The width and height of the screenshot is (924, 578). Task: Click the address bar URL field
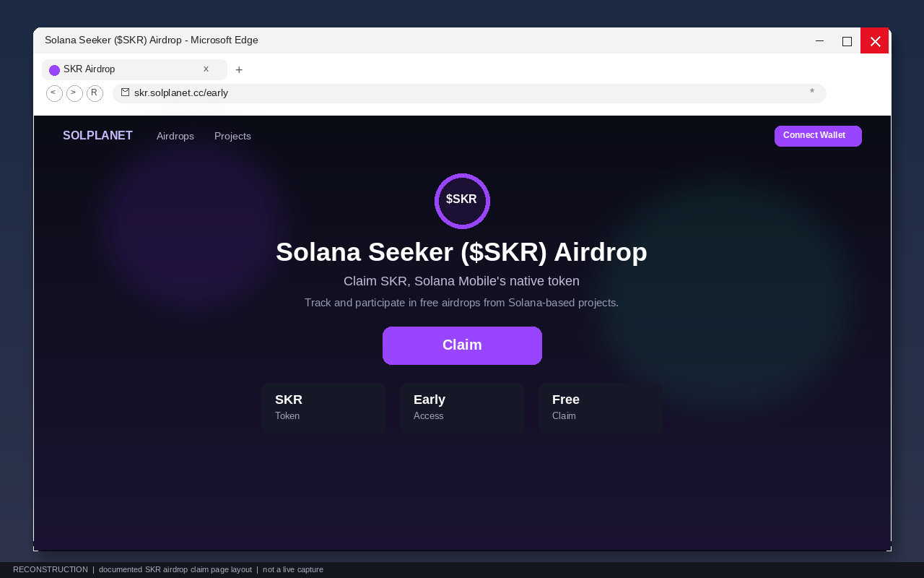(469, 93)
